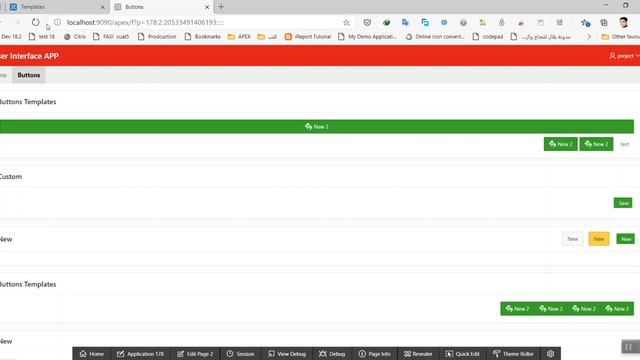Open the Session menu in developer toolbar

pos(240,354)
